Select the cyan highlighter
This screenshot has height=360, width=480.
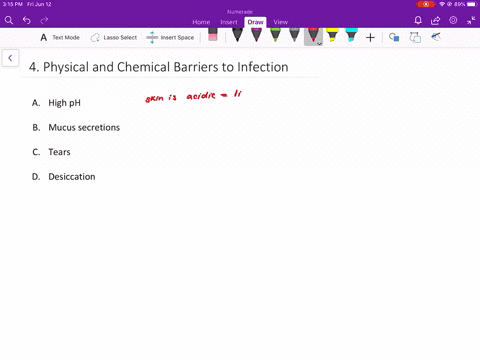[x=351, y=35]
